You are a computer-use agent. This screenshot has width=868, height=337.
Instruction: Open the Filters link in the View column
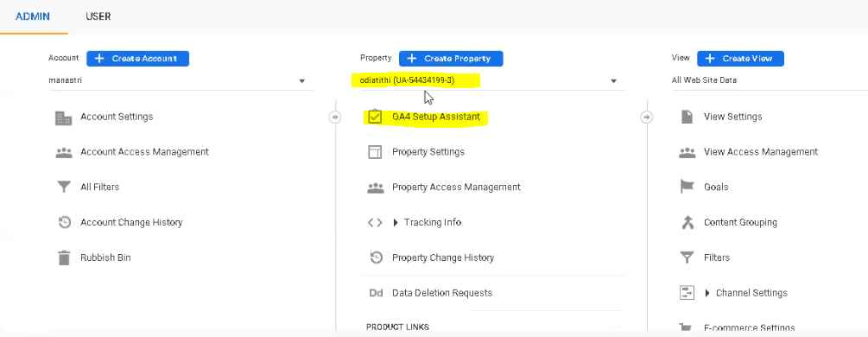click(717, 258)
